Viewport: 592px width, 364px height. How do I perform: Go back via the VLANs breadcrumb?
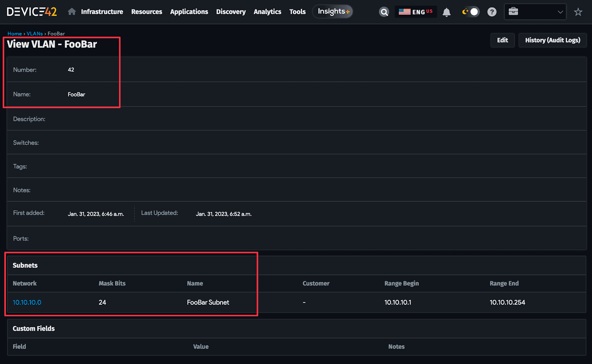point(34,33)
